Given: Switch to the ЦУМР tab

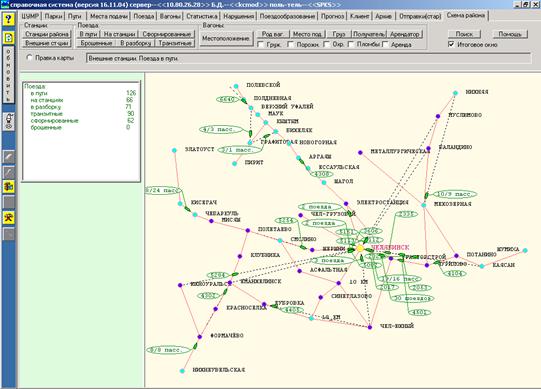Looking at the screenshot, I should coord(30,16).
